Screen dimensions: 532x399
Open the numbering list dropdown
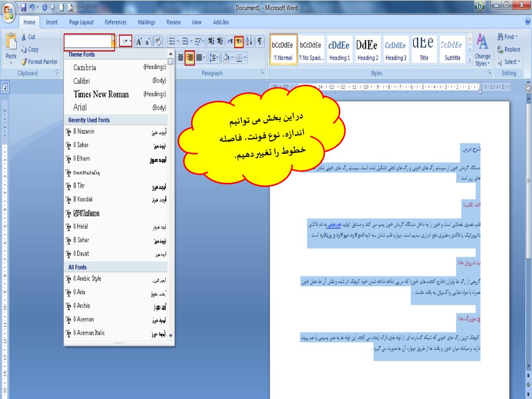pos(191,42)
